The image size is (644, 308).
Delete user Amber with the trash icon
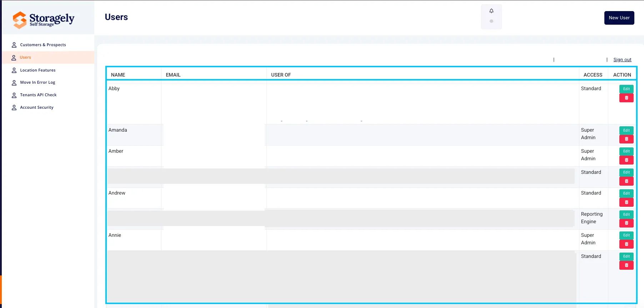tap(626, 160)
